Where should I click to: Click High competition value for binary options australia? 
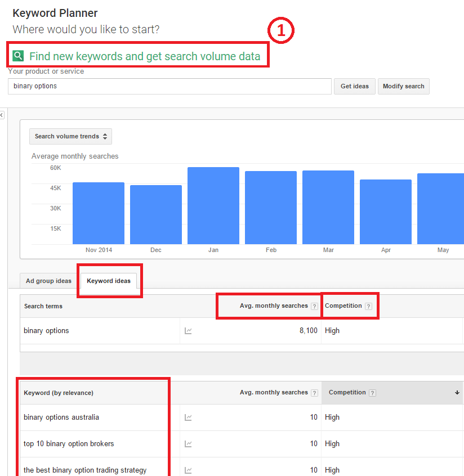[332, 417]
